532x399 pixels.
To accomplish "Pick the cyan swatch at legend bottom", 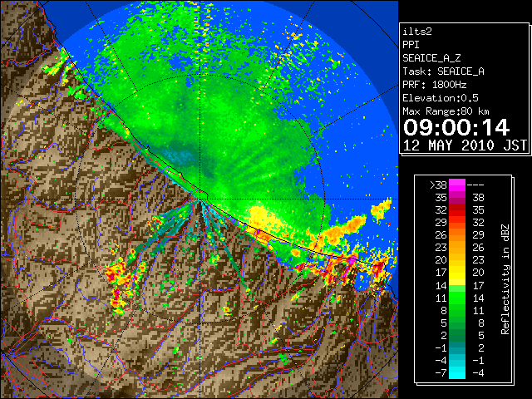I will 457,373.
